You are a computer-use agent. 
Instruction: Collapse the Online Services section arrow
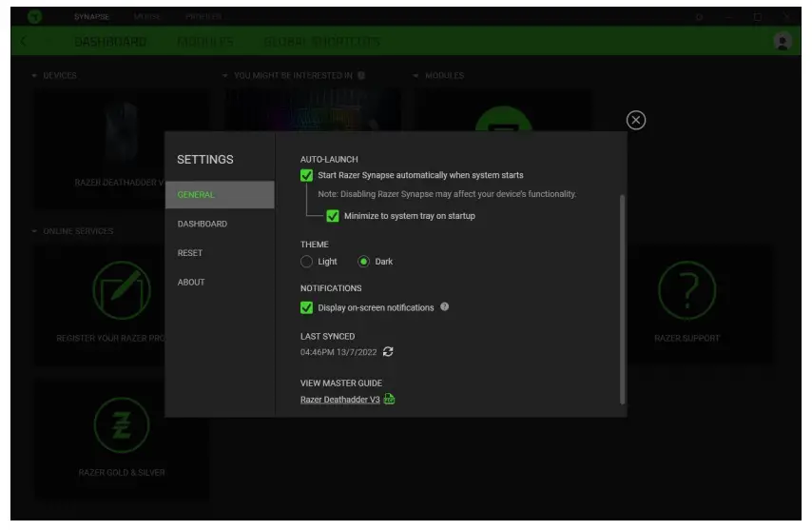click(35, 231)
